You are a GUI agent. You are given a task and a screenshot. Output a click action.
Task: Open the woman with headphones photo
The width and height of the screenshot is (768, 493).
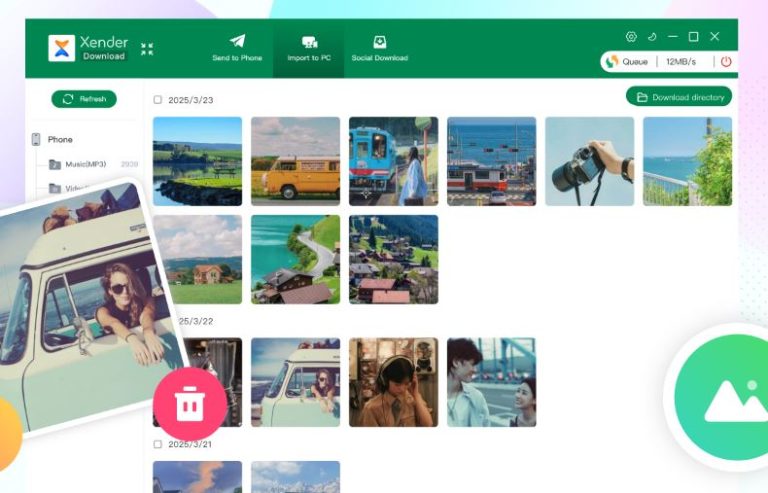pos(393,382)
